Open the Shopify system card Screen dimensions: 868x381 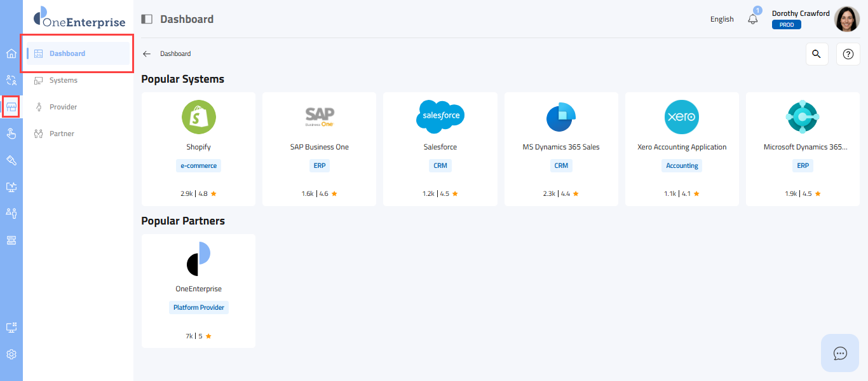pyautogui.click(x=198, y=149)
